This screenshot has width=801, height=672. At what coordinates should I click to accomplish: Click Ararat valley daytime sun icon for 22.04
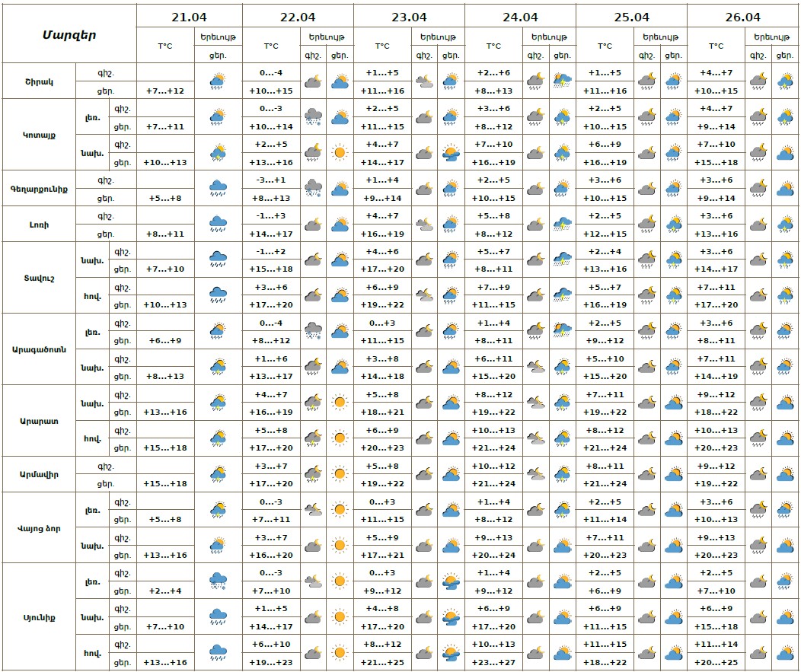pyautogui.click(x=340, y=438)
